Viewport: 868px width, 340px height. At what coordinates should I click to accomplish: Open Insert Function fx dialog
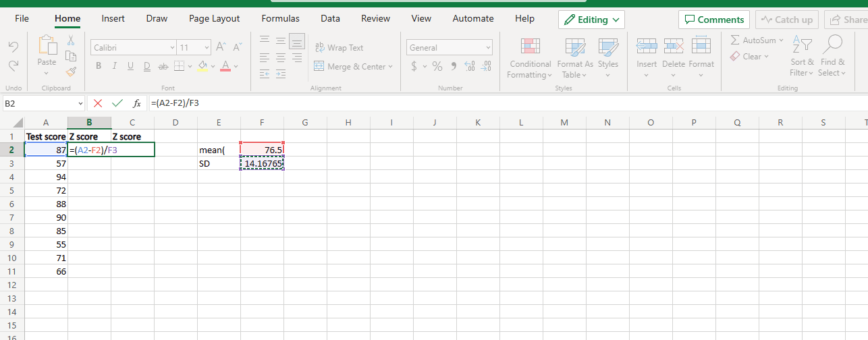(x=136, y=103)
